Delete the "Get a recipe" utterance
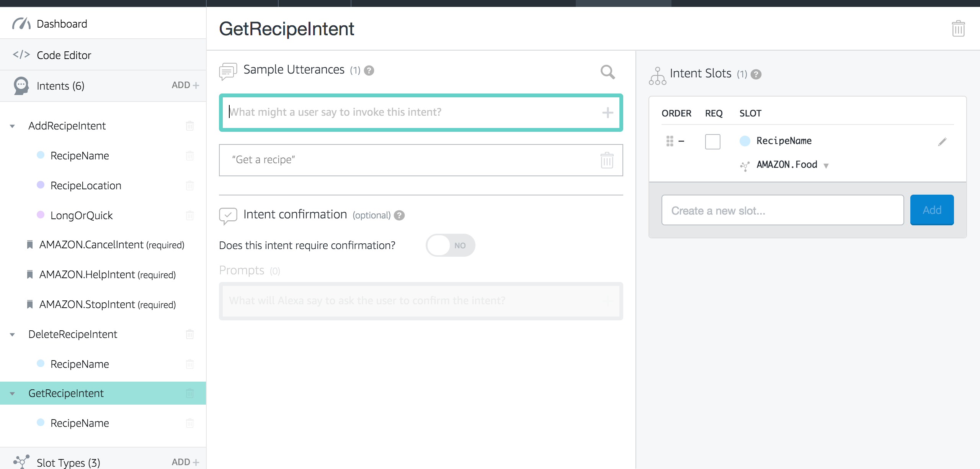The image size is (980, 469). (607, 160)
